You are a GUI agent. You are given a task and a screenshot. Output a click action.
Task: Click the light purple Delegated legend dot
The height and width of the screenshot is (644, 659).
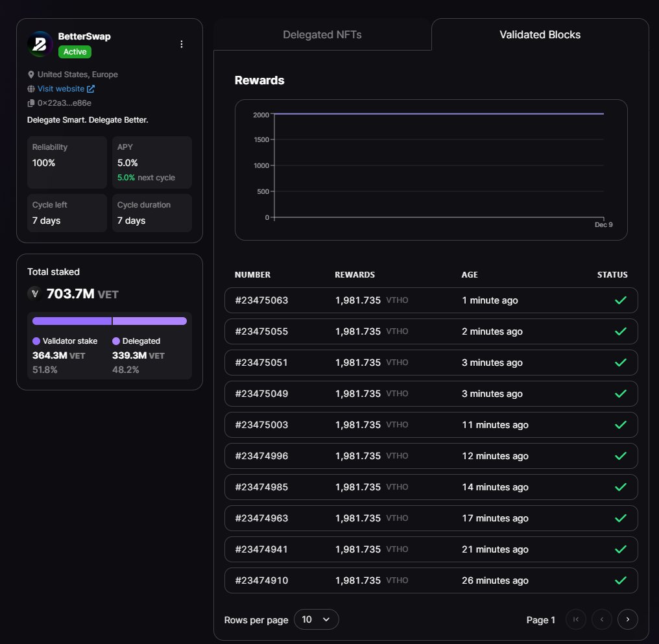click(116, 341)
